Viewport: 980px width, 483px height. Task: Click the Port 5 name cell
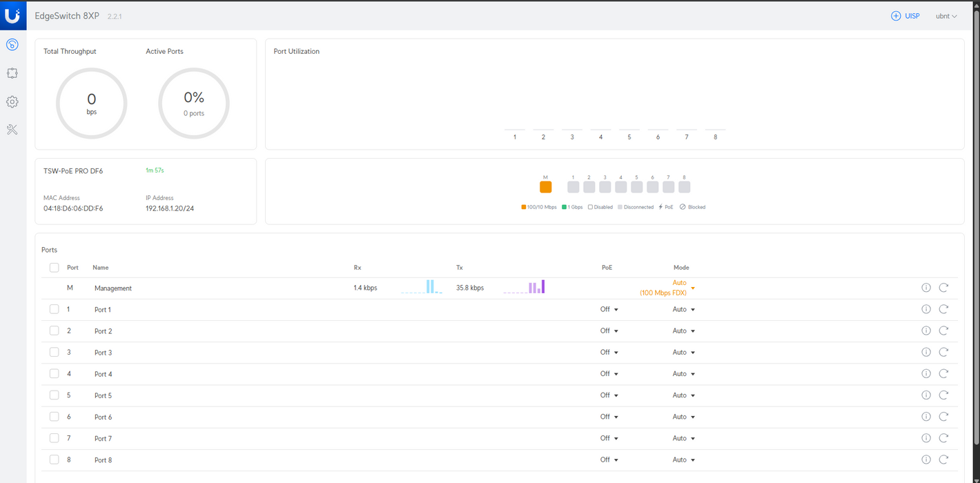(x=103, y=395)
